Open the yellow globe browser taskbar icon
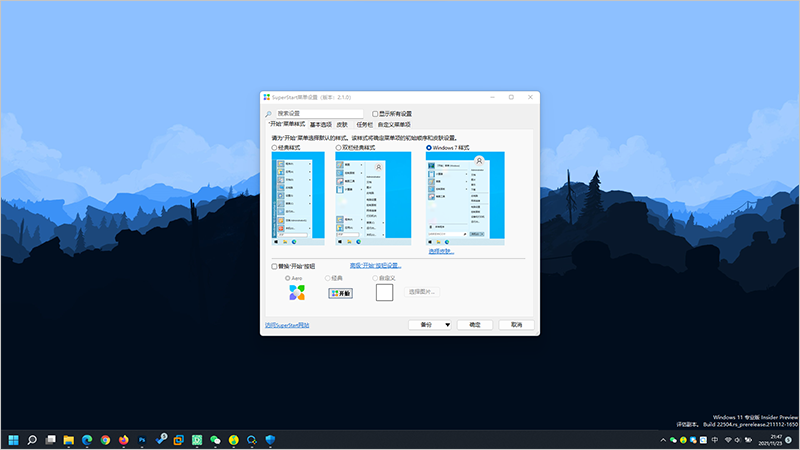Viewport: 800px width, 450px height. (234, 440)
